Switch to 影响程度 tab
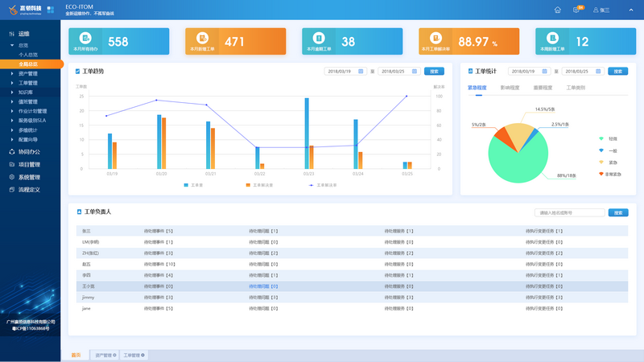Image resolution: width=644 pixels, height=362 pixels. tap(510, 88)
